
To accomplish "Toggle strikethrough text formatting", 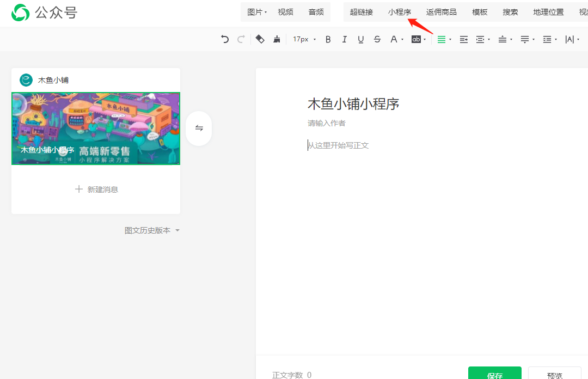I will [x=377, y=39].
